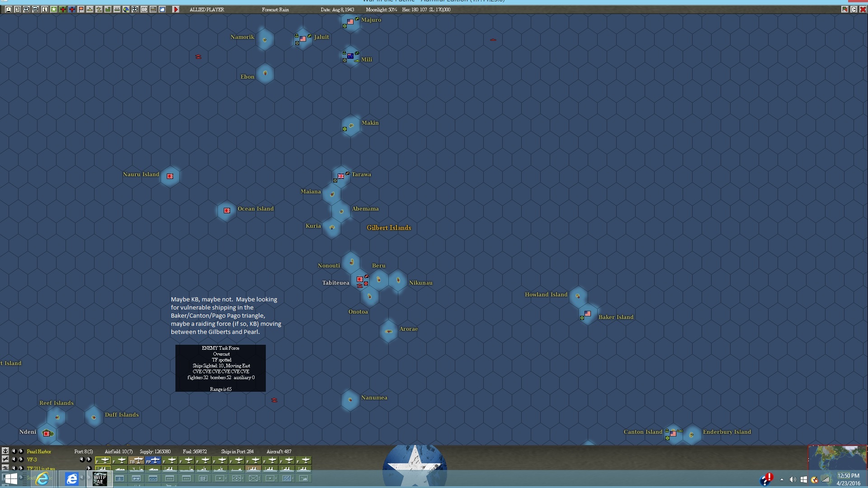Click the C icon top right
This screenshot has height=488, width=868.
coord(854,9)
